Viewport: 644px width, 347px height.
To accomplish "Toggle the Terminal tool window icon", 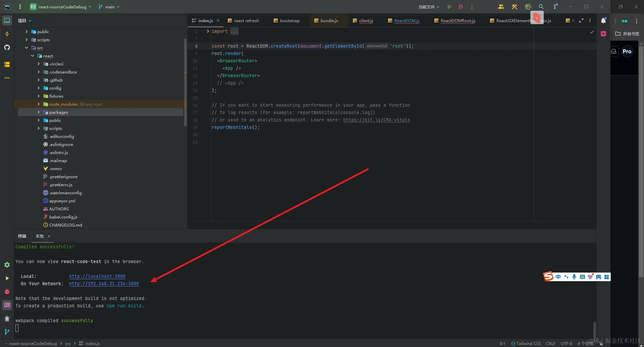I will 7,305.
